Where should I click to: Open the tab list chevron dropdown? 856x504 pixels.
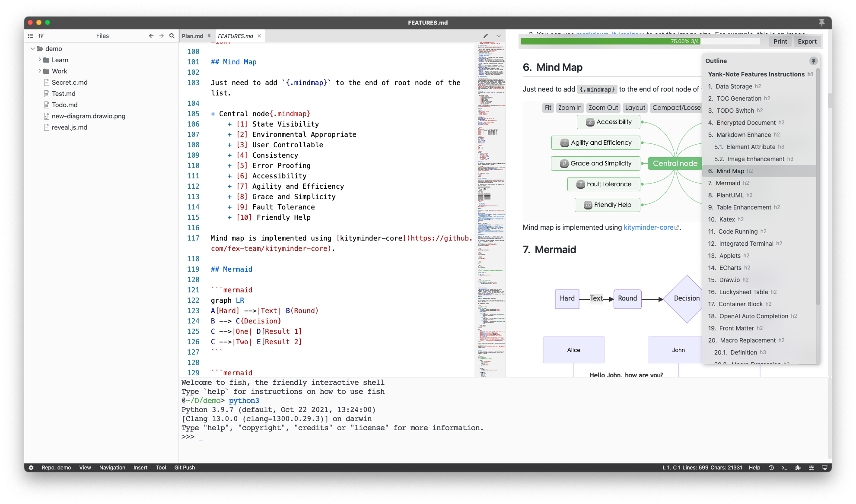[x=499, y=36]
